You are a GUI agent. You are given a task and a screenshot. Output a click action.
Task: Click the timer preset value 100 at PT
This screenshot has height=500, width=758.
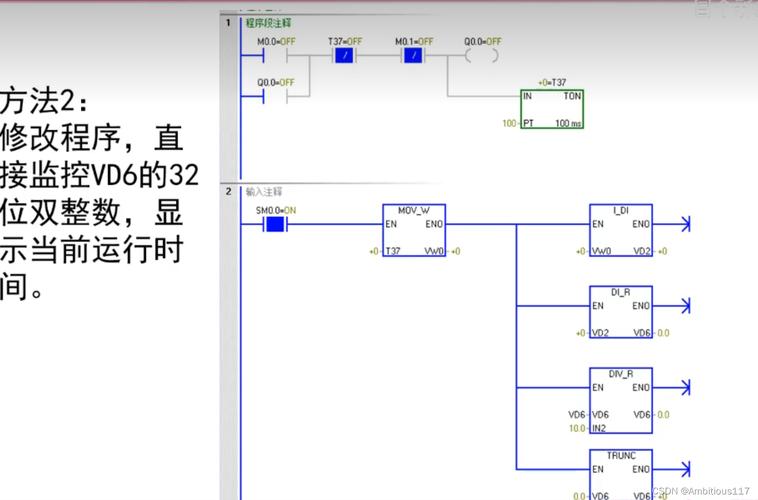tap(509, 123)
